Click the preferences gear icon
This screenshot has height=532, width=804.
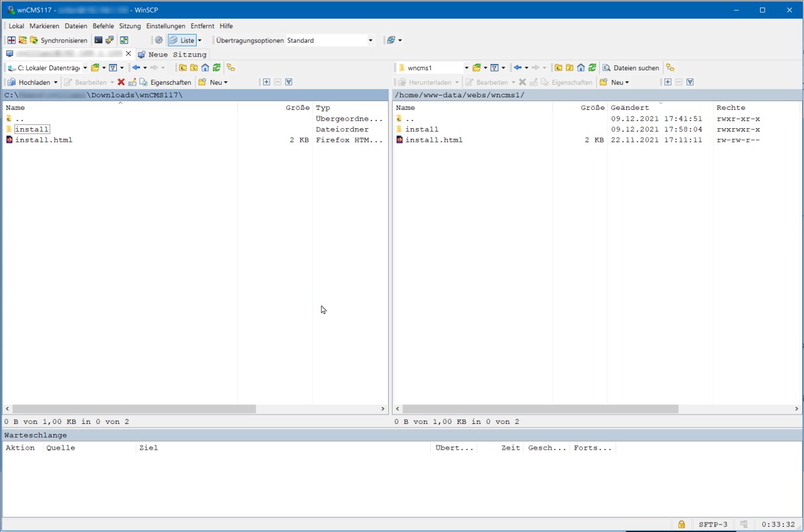coord(158,40)
